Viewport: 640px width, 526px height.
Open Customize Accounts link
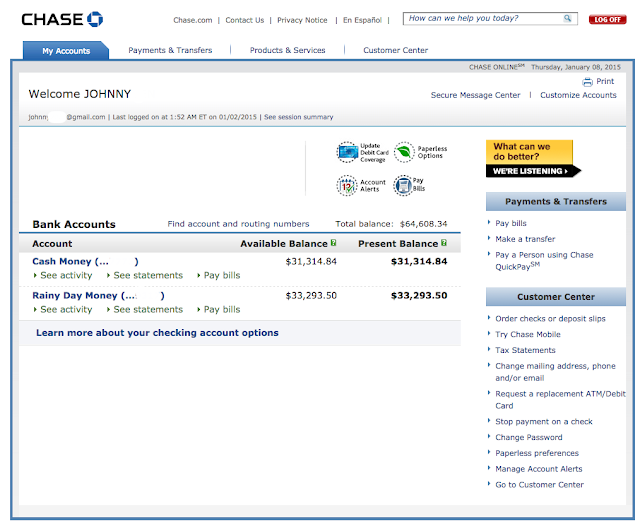578,95
